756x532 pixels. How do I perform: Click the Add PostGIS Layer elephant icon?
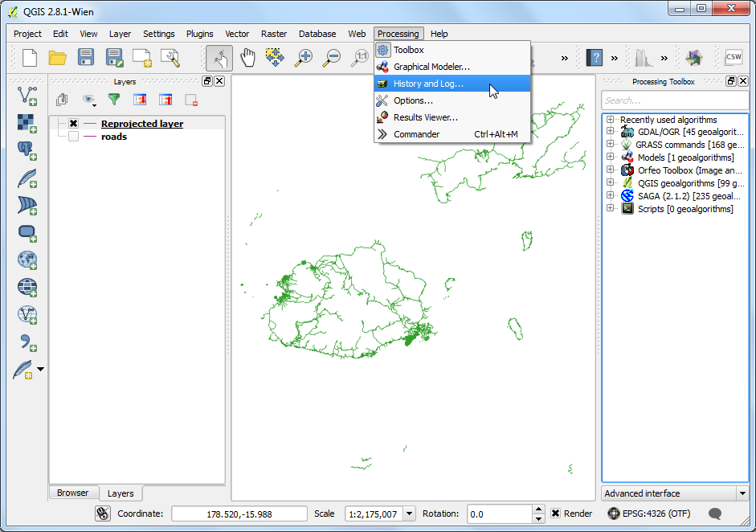27,150
